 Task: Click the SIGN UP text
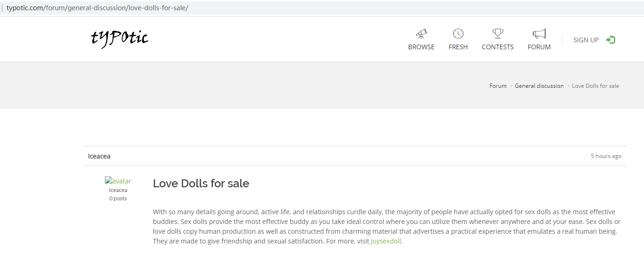[x=586, y=40]
